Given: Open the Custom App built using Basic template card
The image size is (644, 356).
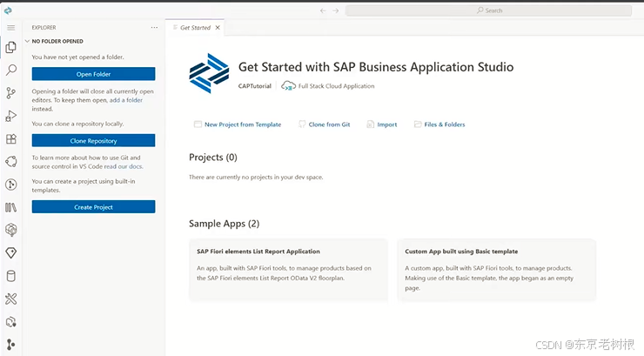Looking at the screenshot, I should [x=497, y=270].
